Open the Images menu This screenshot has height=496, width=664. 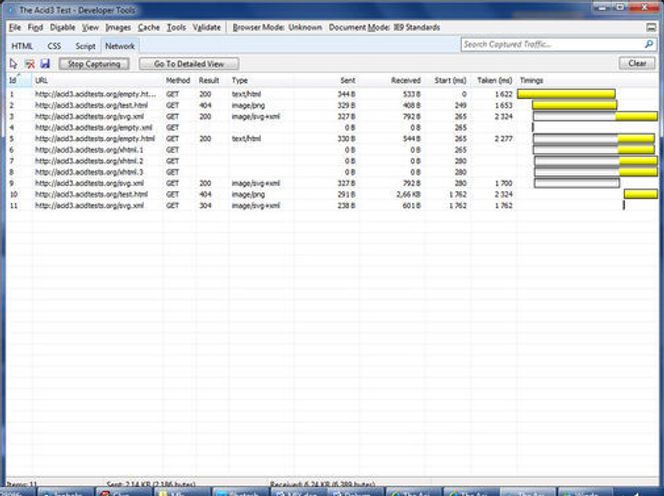118,28
